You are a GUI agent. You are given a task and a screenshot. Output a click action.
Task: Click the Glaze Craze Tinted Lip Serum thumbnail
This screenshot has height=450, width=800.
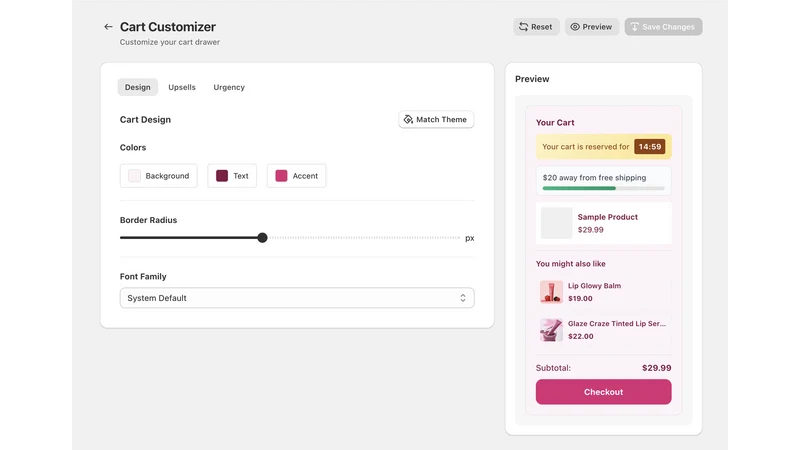[551, 330]
